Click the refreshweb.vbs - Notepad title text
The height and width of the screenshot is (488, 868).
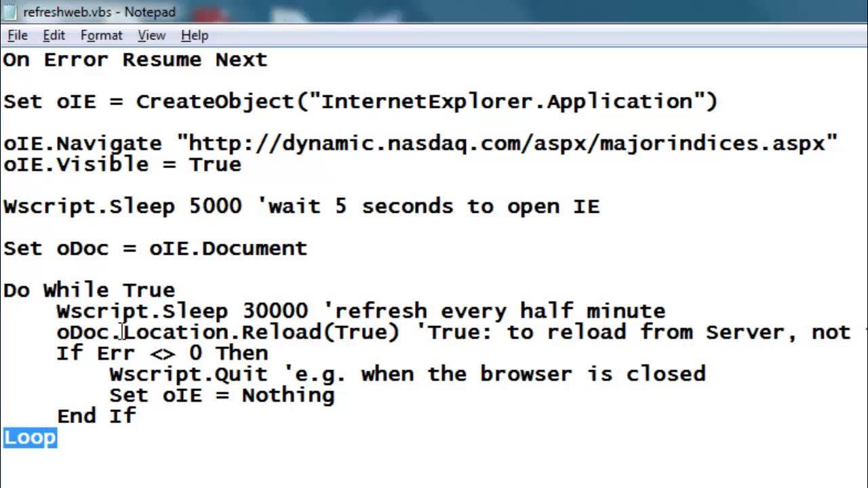(99, 12)
